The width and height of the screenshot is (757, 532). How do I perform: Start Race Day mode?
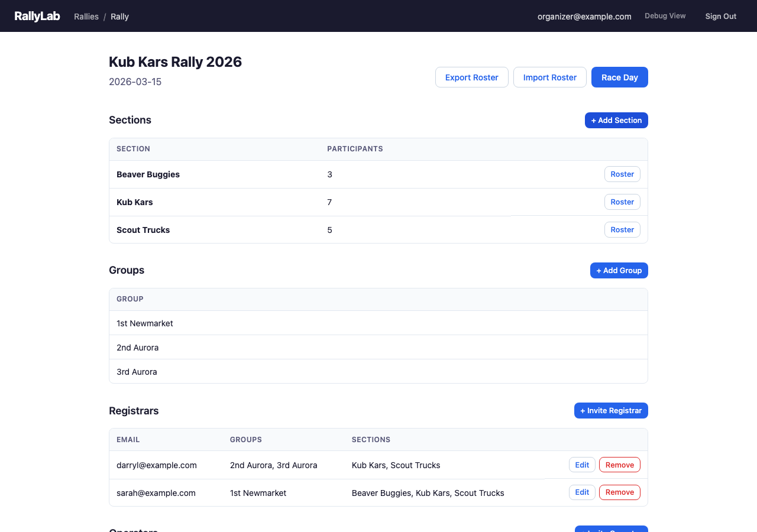619,77
